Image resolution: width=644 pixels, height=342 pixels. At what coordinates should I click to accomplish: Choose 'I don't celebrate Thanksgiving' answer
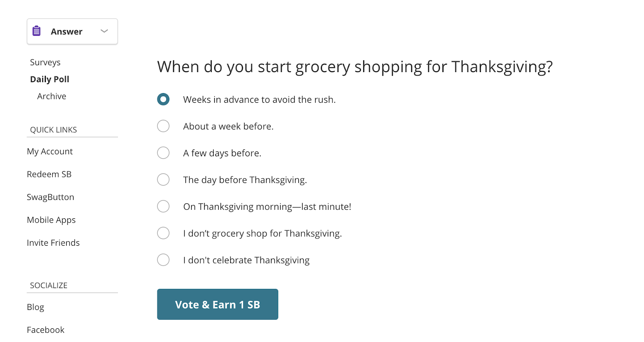(163, 259)
